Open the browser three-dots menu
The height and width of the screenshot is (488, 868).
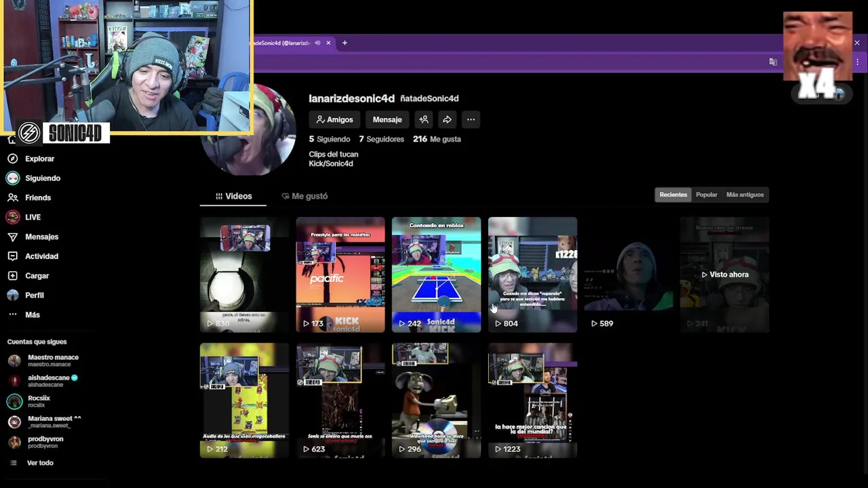[857, 62]
